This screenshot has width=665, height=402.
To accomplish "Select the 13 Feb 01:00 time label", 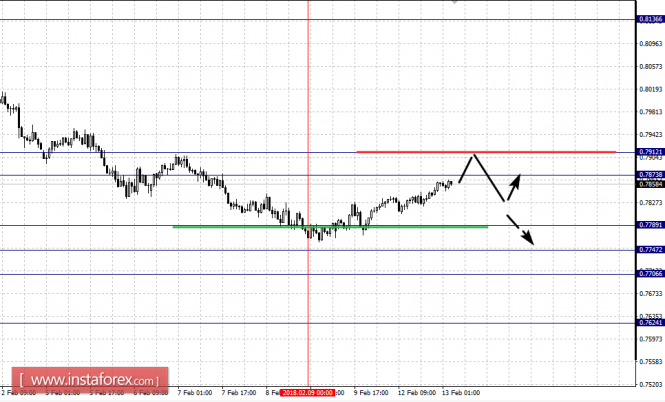I will (461, 393).
